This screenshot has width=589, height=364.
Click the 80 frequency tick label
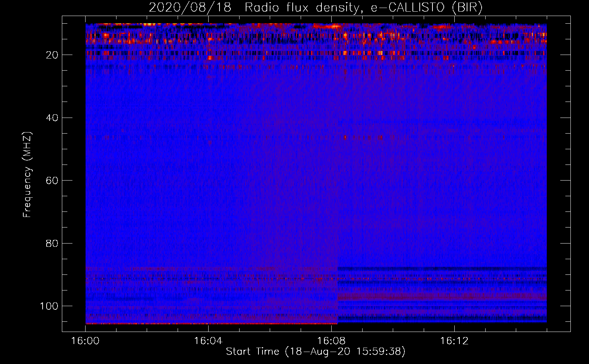52,243
